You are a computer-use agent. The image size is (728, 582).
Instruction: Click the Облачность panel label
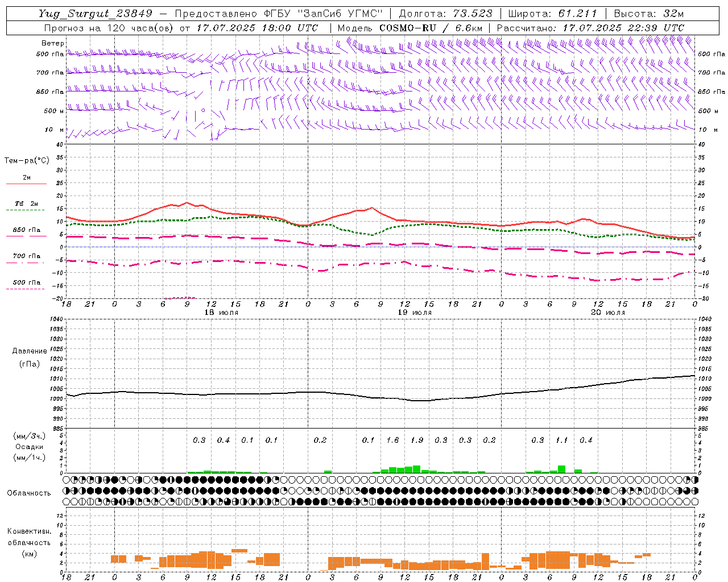(29, 493)
